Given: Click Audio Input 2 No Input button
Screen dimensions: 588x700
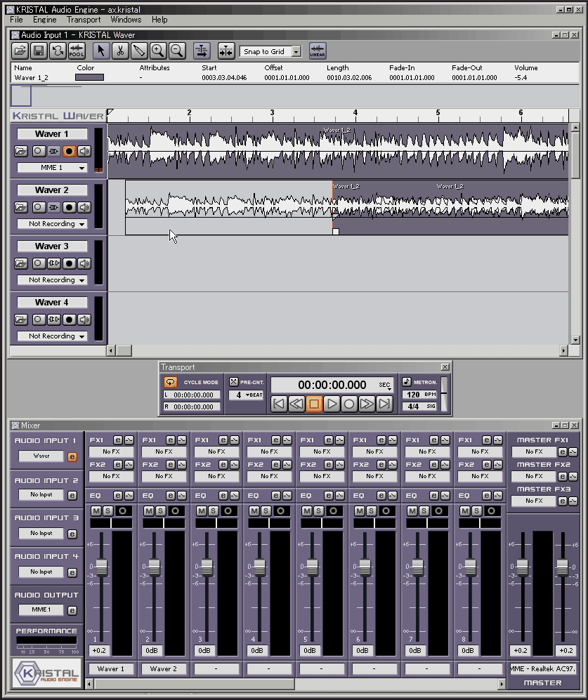Looking at the screenshot, I should (41, 495).
